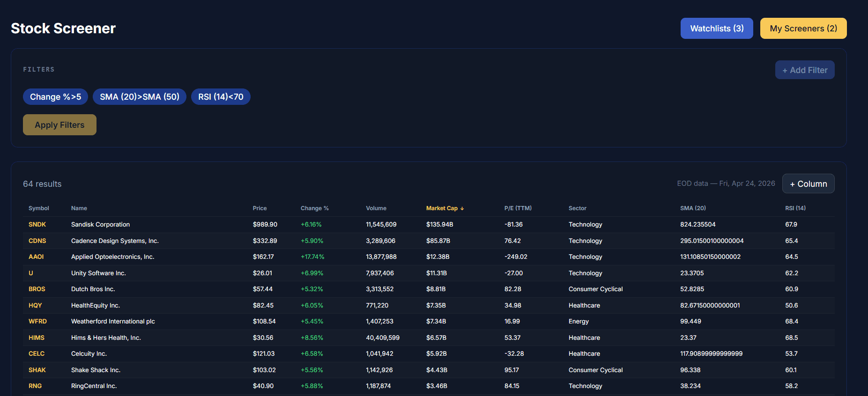The width and height of the screenshot is (868, 396).
Task: Click the +17.74% change value
Action: click(312, 257)
